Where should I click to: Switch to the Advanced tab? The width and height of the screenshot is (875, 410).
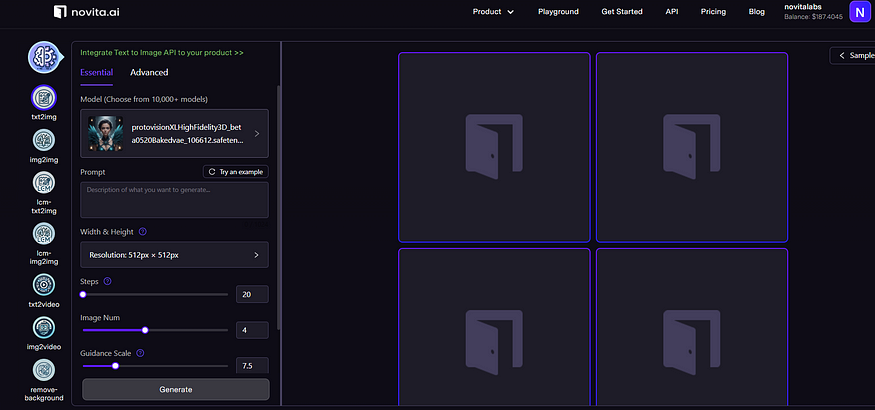click(149, 72)
